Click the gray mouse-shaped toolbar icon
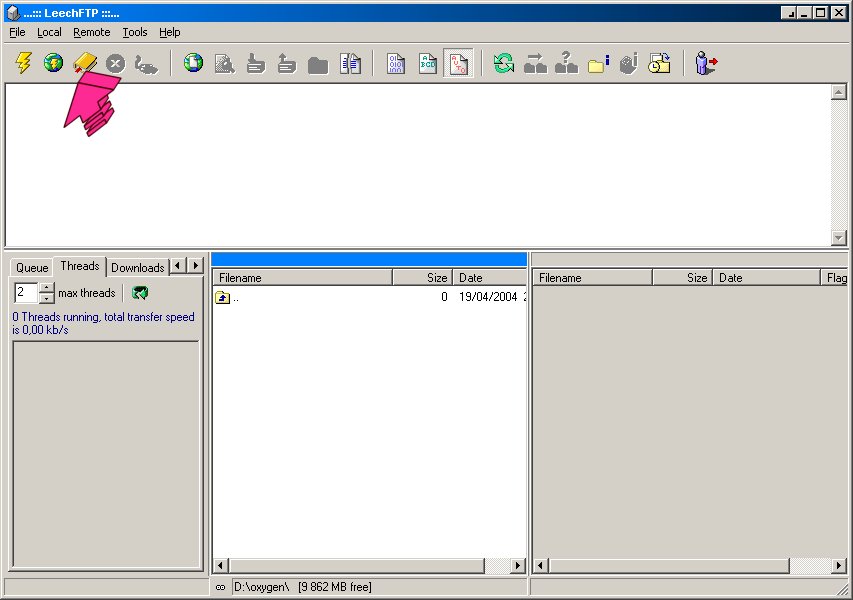Image resolution: width=853 pixels, height=600 pixels. tap(146, 64)
